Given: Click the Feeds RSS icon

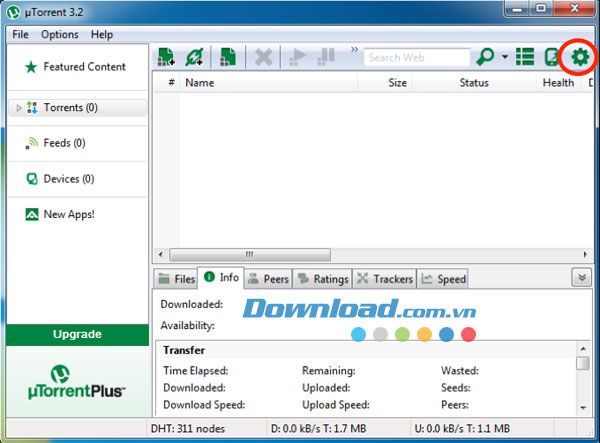Looking at the screenshot, I should click(32, 143).
